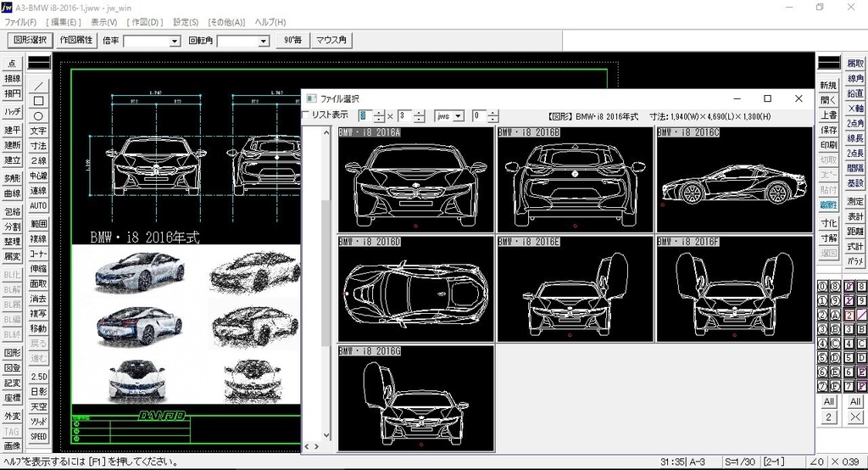Click the マウス角 button
The image size is (868, 470).
pyautogui.click(x=331, y=40)
